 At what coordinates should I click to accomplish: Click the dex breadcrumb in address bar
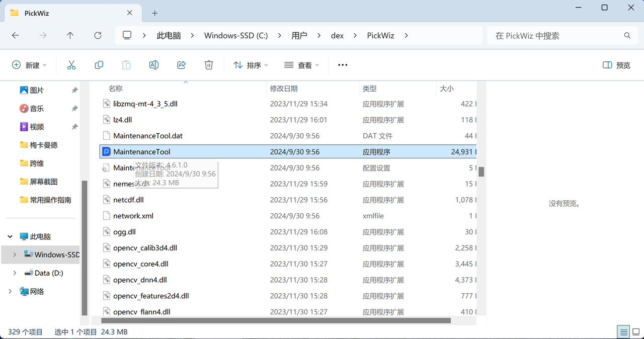coord(337,36)
